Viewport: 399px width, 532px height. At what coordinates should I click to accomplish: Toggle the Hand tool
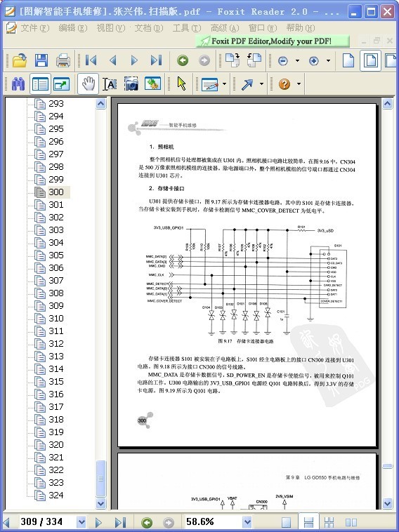coord(89,84)
